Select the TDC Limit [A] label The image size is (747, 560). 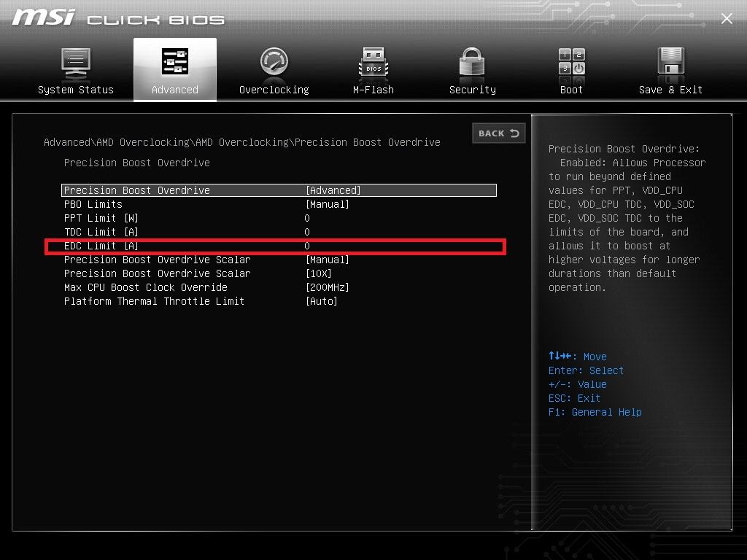[101, 232]
